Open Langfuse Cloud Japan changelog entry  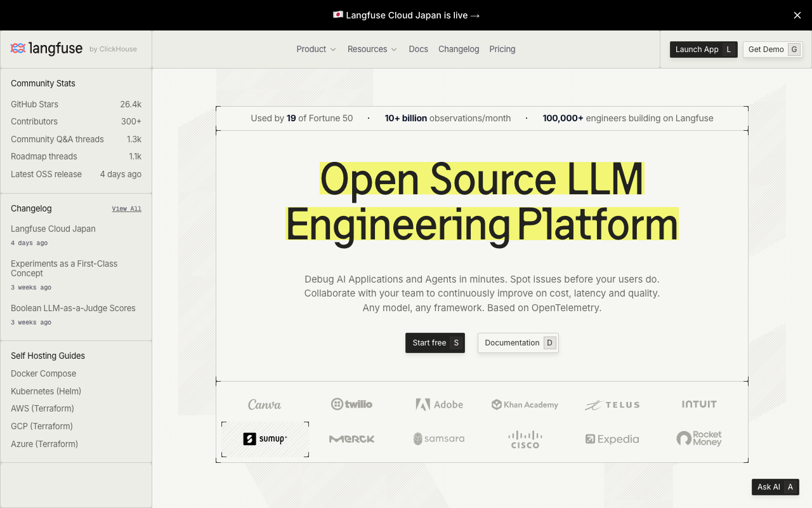pyautogui.click(x=76, y=235)
